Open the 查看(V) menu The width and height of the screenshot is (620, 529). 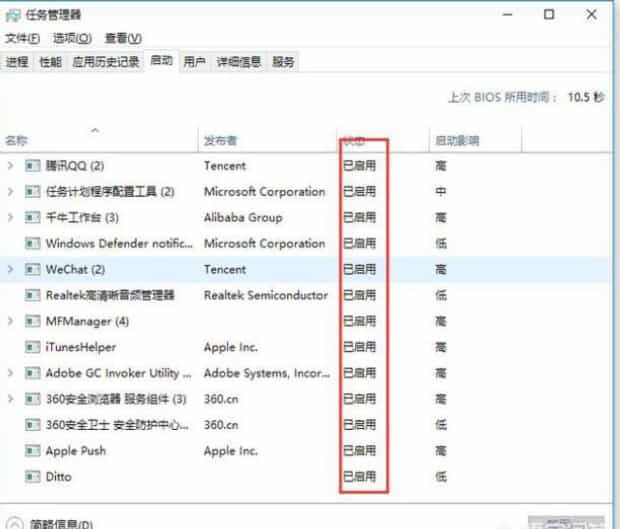pos(123,38)
